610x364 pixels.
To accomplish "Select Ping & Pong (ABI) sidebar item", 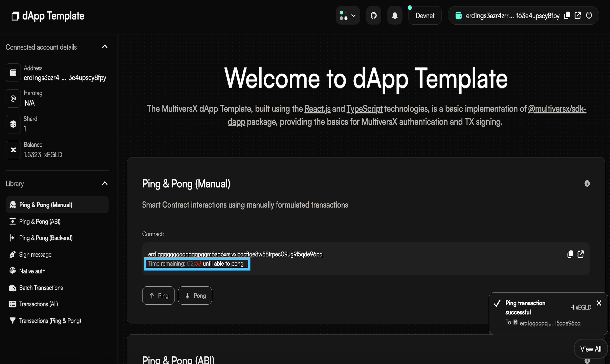I will (x=40, y=221).
